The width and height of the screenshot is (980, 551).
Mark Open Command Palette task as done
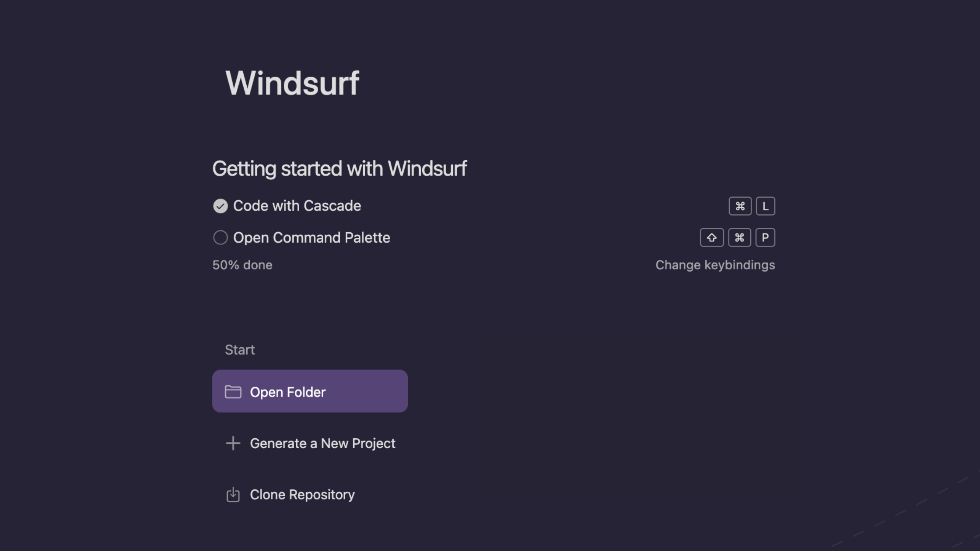(221, 237)
